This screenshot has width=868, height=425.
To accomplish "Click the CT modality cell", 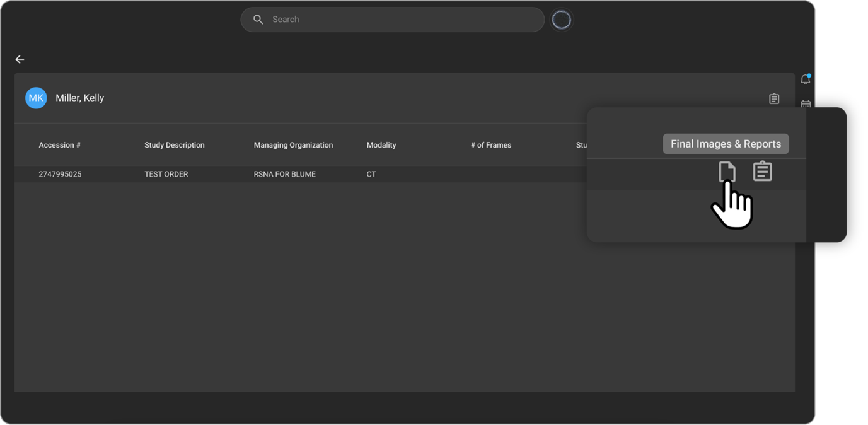I will (371, 174).
